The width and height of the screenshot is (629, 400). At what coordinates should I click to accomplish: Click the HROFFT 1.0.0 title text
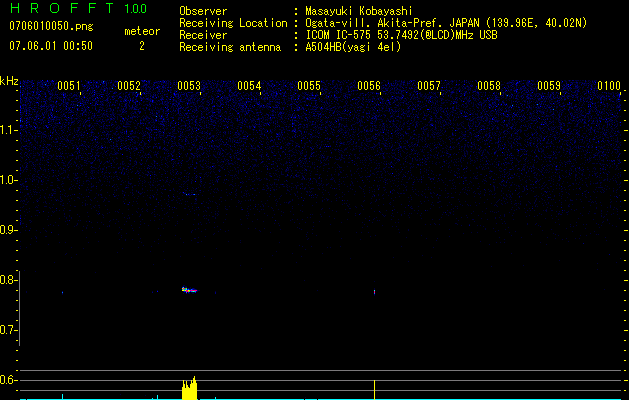tap(79, 8)
